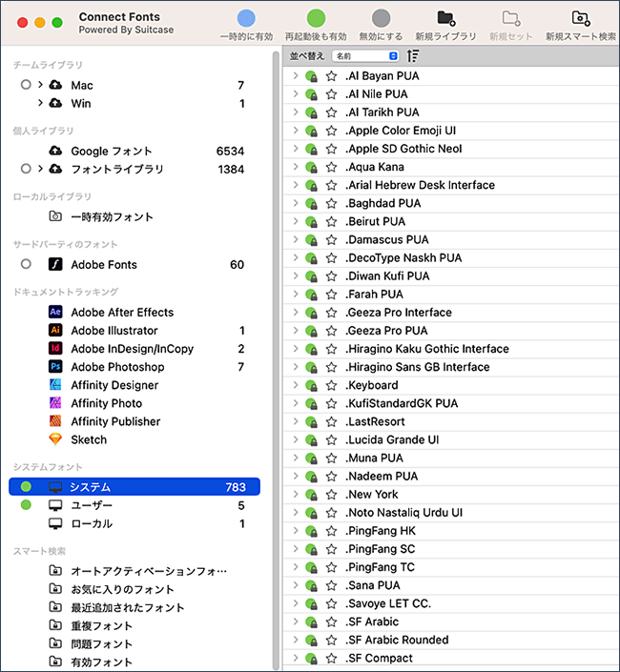The height and width of the screenshot is (672, 620).
Task: Select the .Geeza Pro Interface row
Action: tap(451, 313)
